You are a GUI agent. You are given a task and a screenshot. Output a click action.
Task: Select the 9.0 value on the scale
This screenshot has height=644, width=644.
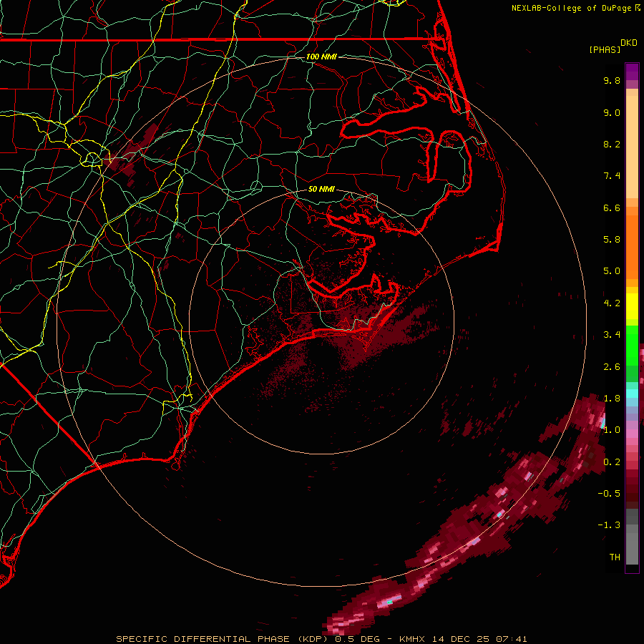[612, 112]
